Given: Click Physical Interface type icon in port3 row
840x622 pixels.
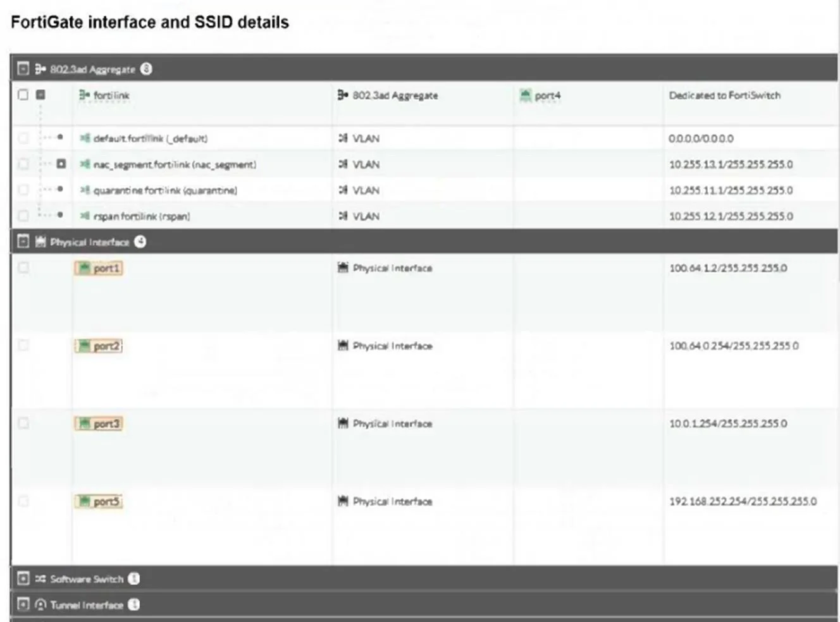Looking at the screenshot, I should click(343, 423).
